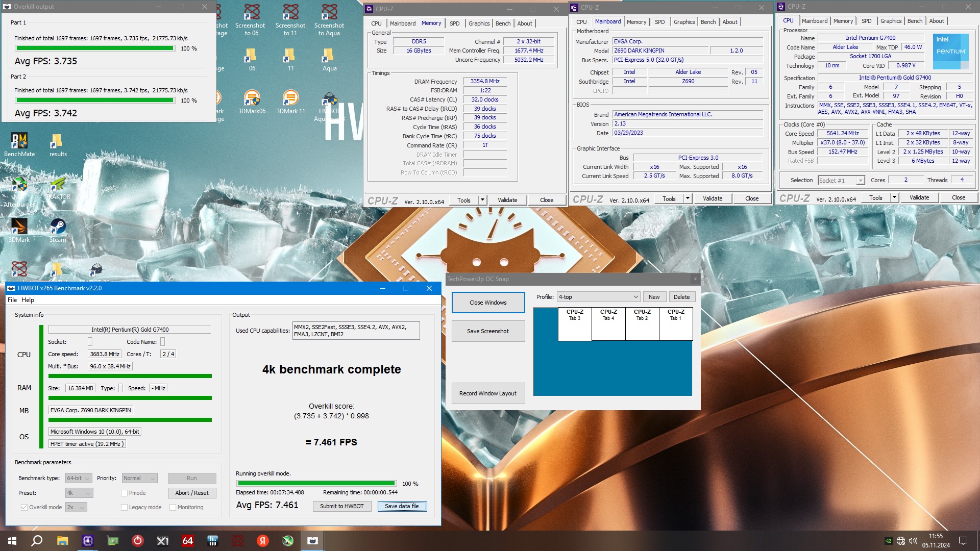The image size is (980, 551).
Task: Launch the RAKTOR desktop shortcut
Action: (58, 188)
